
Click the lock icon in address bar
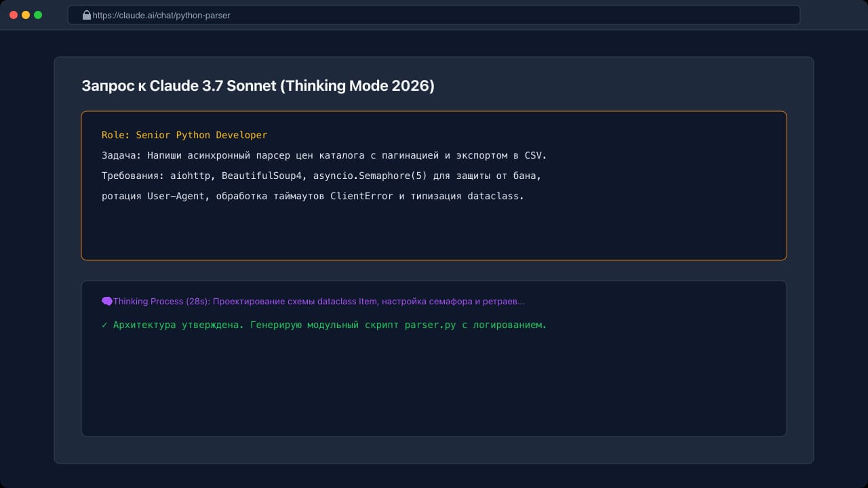click(x=86, y=15)
